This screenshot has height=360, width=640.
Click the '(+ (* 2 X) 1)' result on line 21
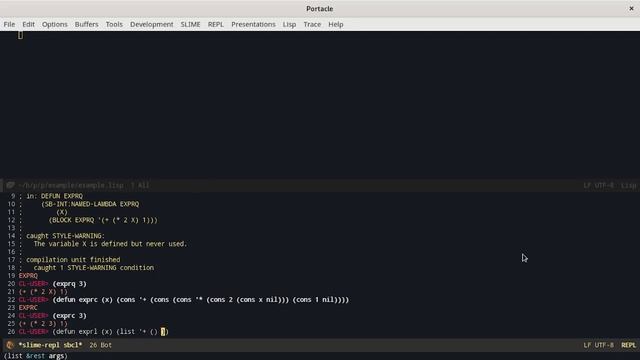coord(43,292)
